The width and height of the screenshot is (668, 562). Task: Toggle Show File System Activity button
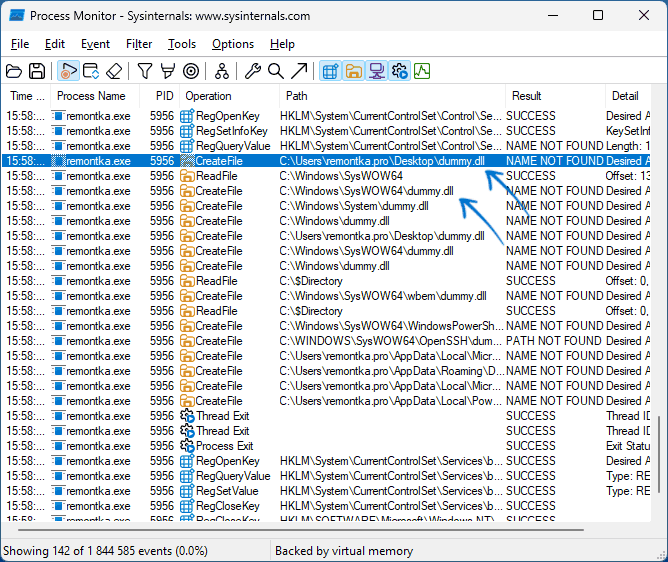pos(354,71)
